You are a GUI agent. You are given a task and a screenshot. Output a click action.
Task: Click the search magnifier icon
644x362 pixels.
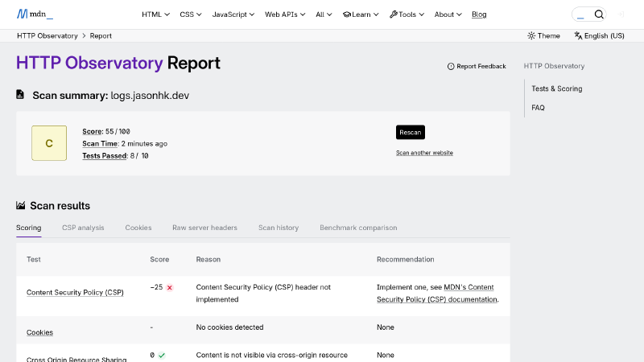pyautogui.click(x=598, y=14)
